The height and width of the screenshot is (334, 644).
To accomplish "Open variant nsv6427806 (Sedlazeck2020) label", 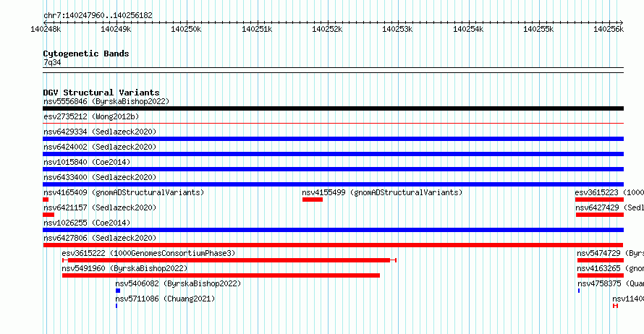I will click(100, 238).
